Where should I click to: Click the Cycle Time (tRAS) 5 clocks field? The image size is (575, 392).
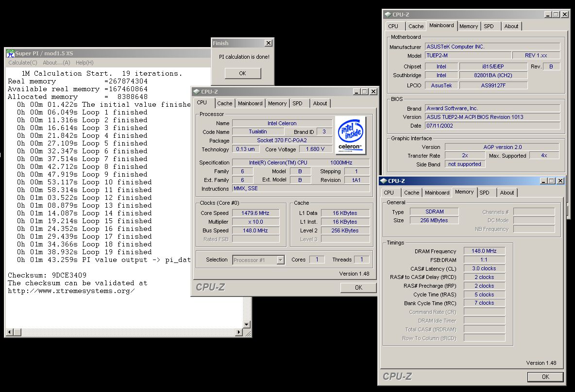[x=484, y=294]
